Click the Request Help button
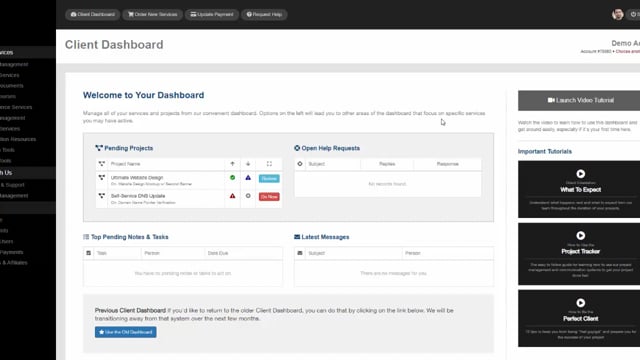640x360 pixels. pos(264,14)
